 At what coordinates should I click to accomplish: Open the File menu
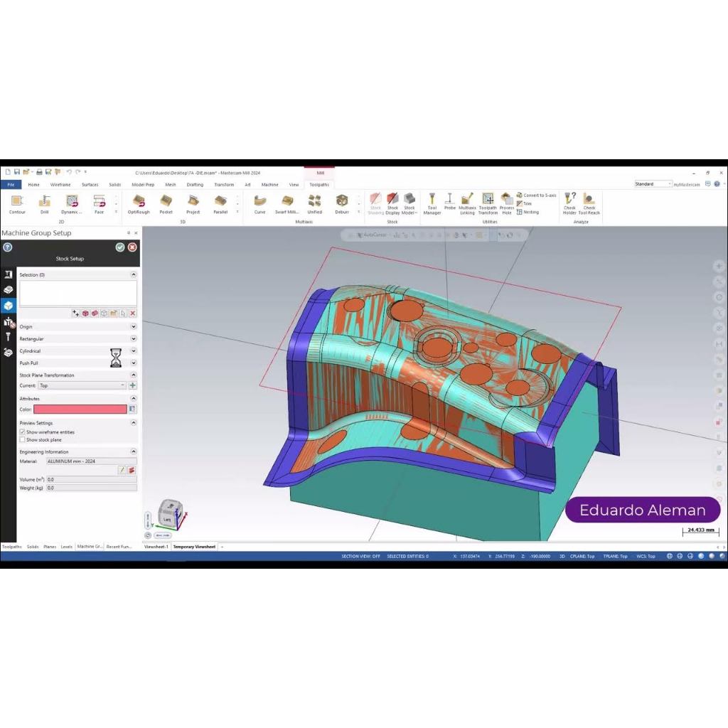[x=11, y=184]
